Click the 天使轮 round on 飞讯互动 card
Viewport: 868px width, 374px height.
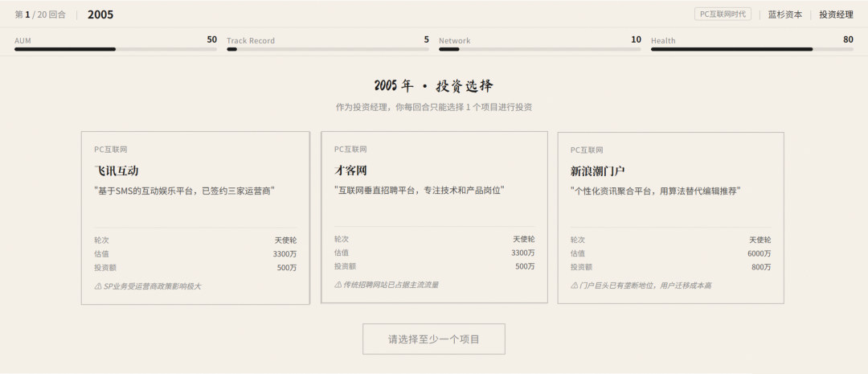[x=285, y=240]
